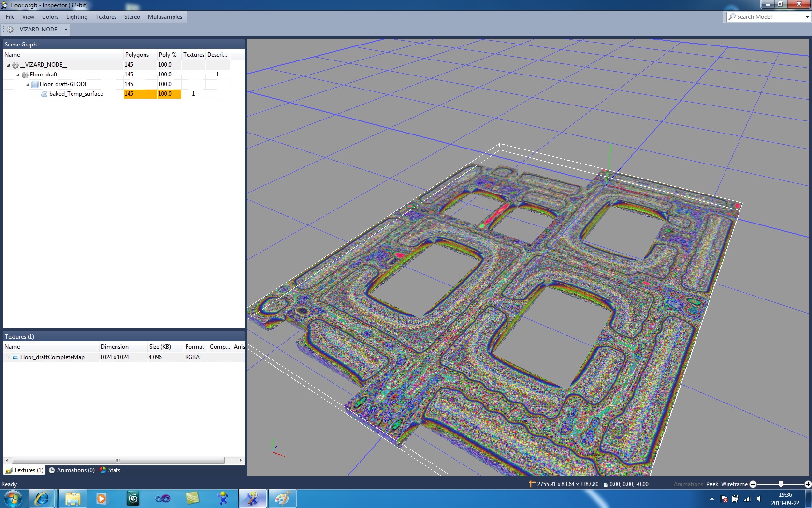Click the bounding box dimensions icon
812x508 pixels.
[532, 484]
